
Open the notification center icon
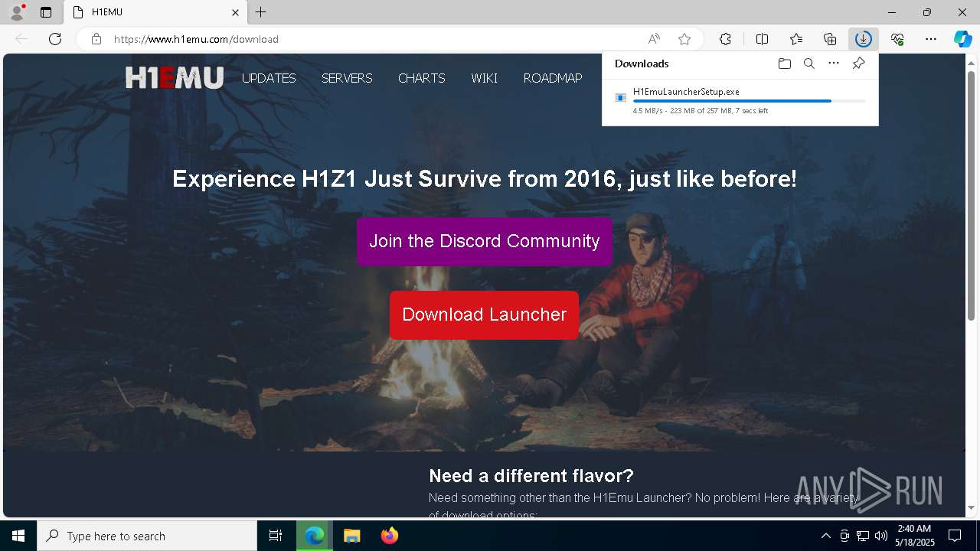[955, 536]
